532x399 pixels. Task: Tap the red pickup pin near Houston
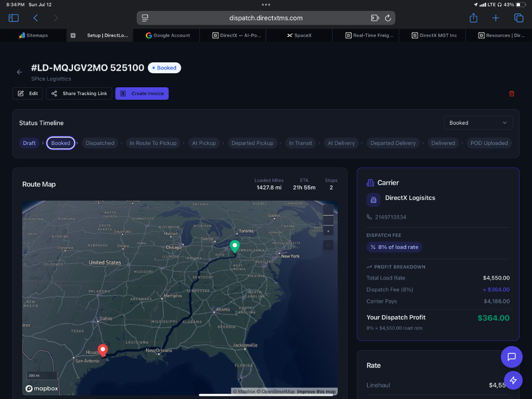103,351
